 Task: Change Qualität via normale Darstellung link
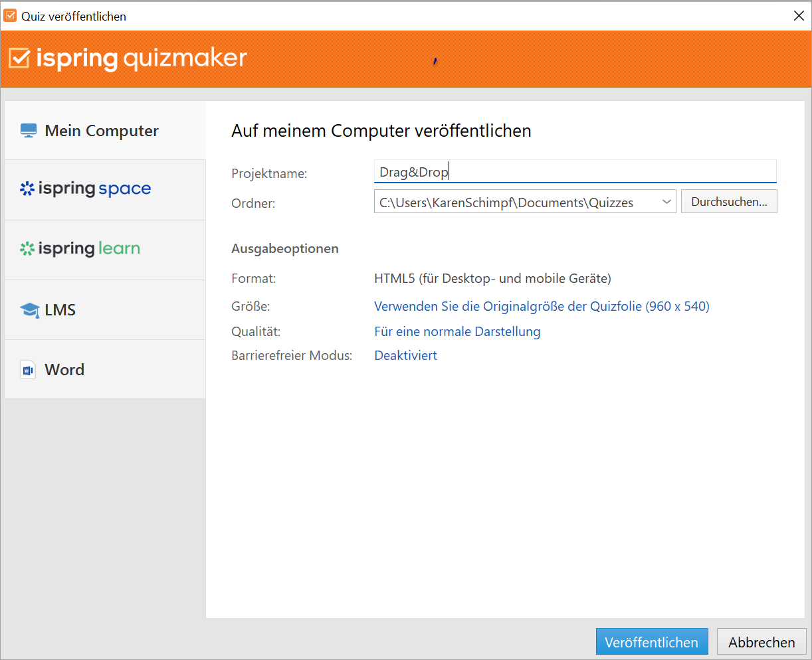pyautogui.click(x=457, y=331)
